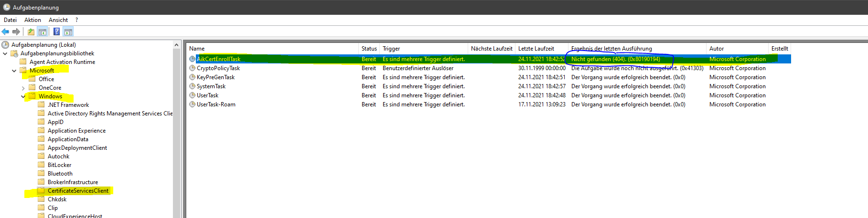Image resolution: width=868 pixels, height=218 pixels.
Task: Click the Aufgabenplanung (Lokal) clock icon
Action: coord(5,45)
